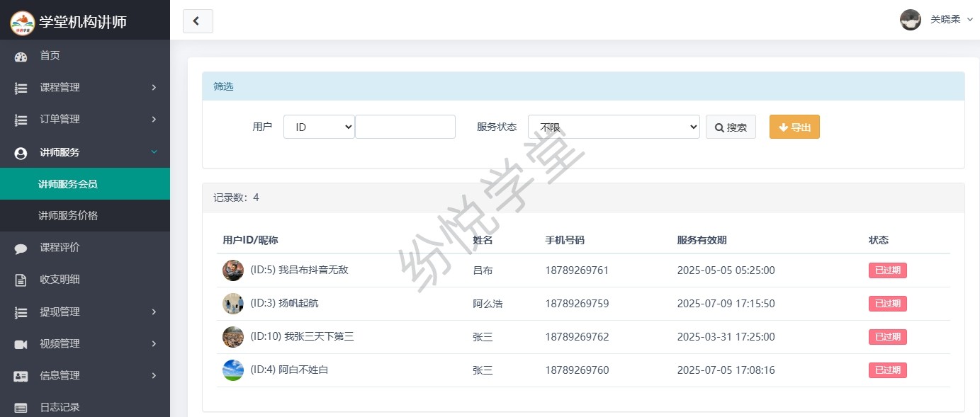This screenshot has height=417, width=980.
Task: Click the 视频管理 camera icon
Action: 21,344
